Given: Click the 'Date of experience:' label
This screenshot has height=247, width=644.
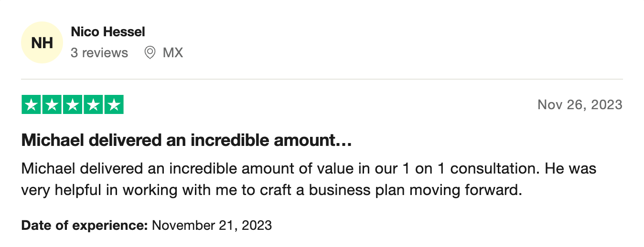Looking at the screenshot, I should point(85,225).
